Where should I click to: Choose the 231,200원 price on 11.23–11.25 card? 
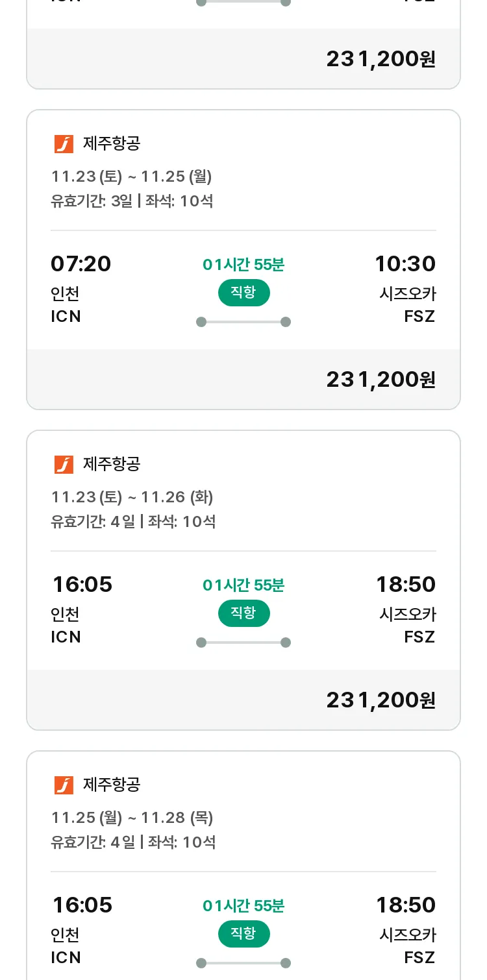381,380
